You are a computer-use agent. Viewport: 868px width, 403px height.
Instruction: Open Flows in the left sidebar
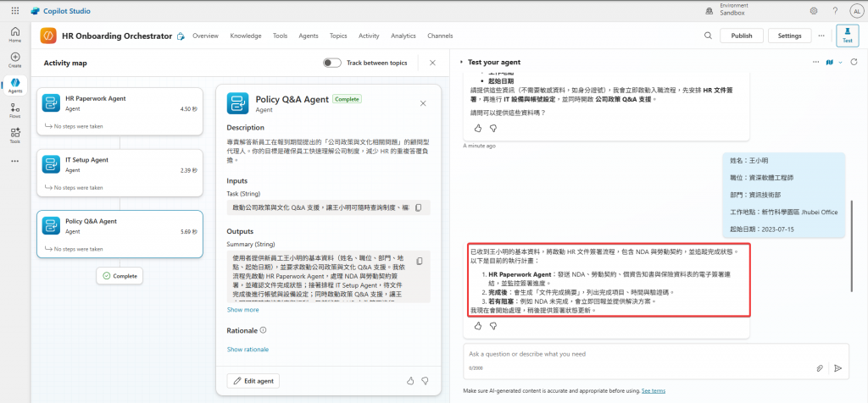point(15,111)
